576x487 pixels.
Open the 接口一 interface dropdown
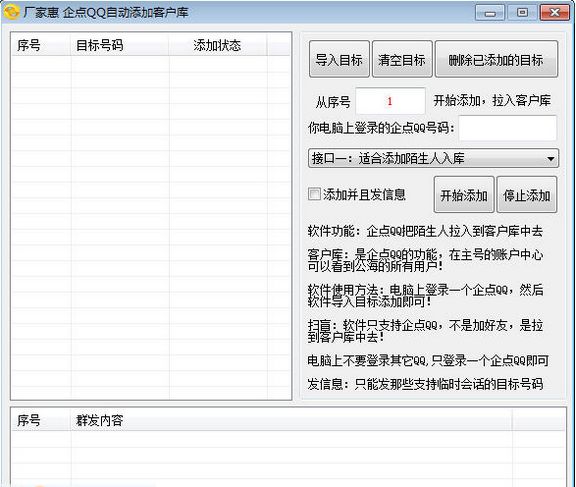point(433,158)
